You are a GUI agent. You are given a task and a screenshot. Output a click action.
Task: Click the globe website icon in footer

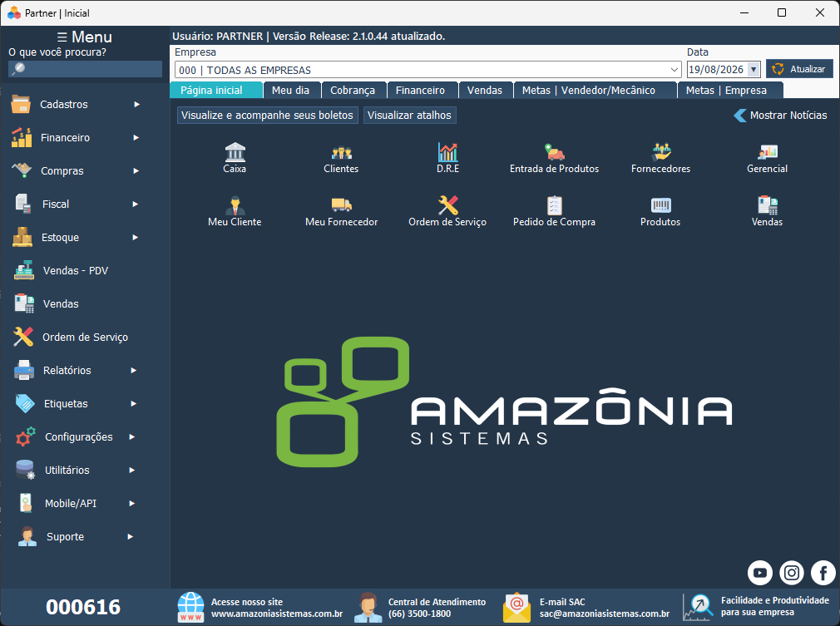coord(190,607)
